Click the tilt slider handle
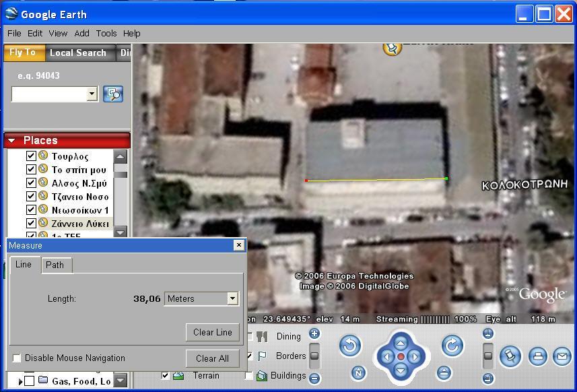Image resolution: width=577 pixels, height=392 pixels. coord(488,356)
